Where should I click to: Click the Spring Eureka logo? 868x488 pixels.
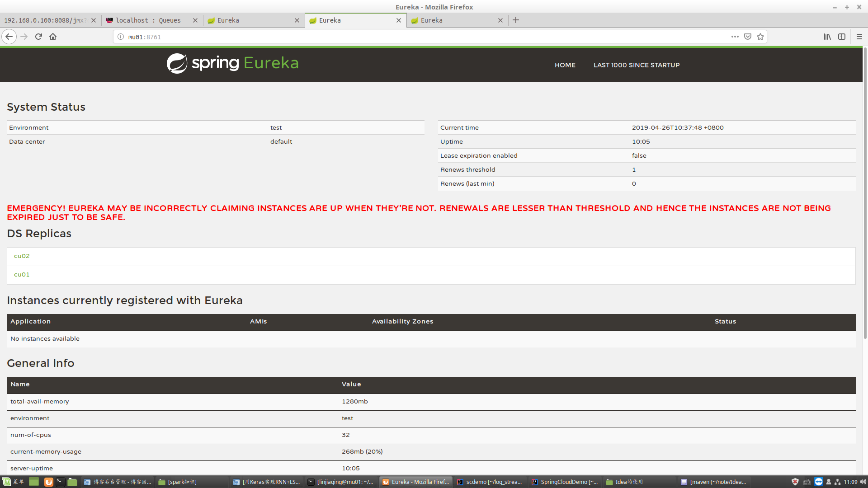(232, 63)
